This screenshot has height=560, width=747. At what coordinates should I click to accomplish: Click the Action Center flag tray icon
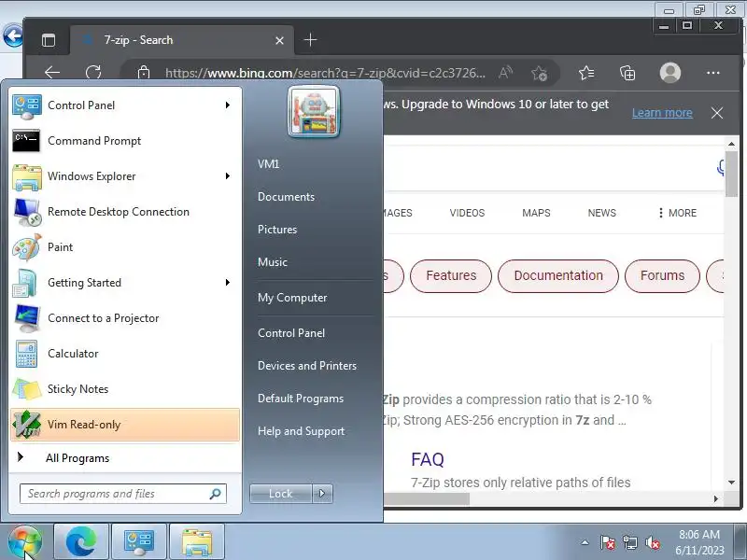tap(608, 542)
